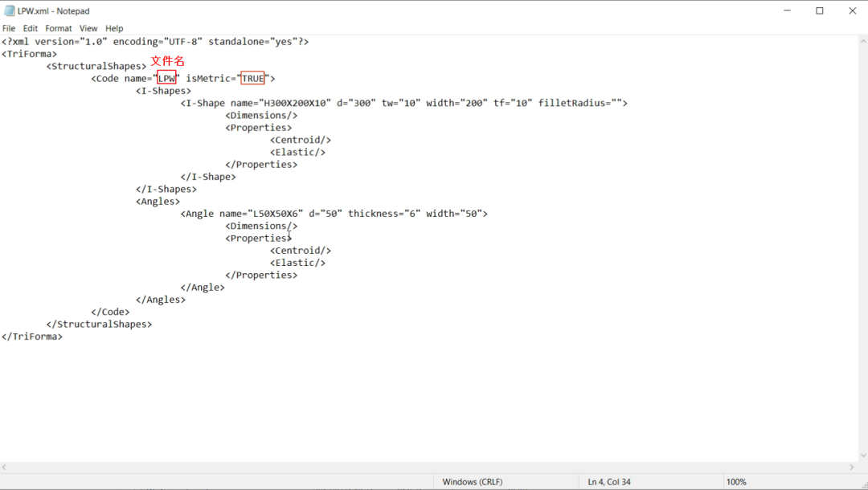Image resolution: width=868 pixels, height=490 pixels.
Task: Click the filletRadius attribute text
Action: [580, 103]
